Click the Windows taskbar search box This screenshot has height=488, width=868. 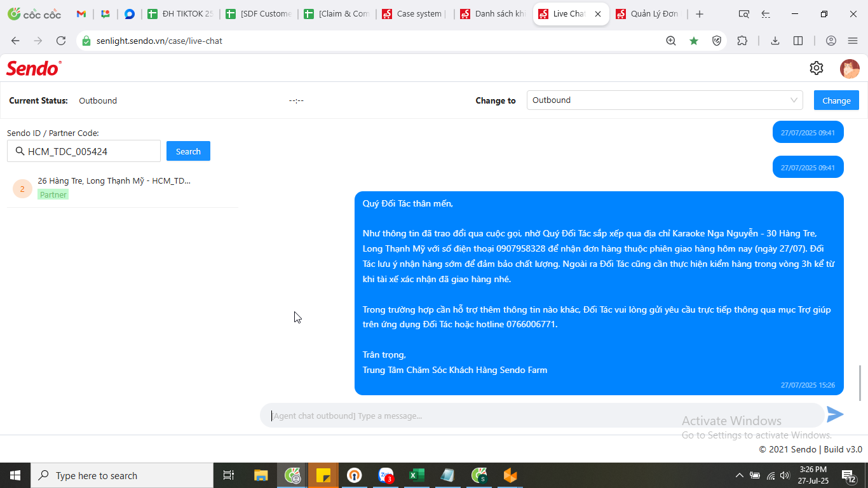[122, 475]
